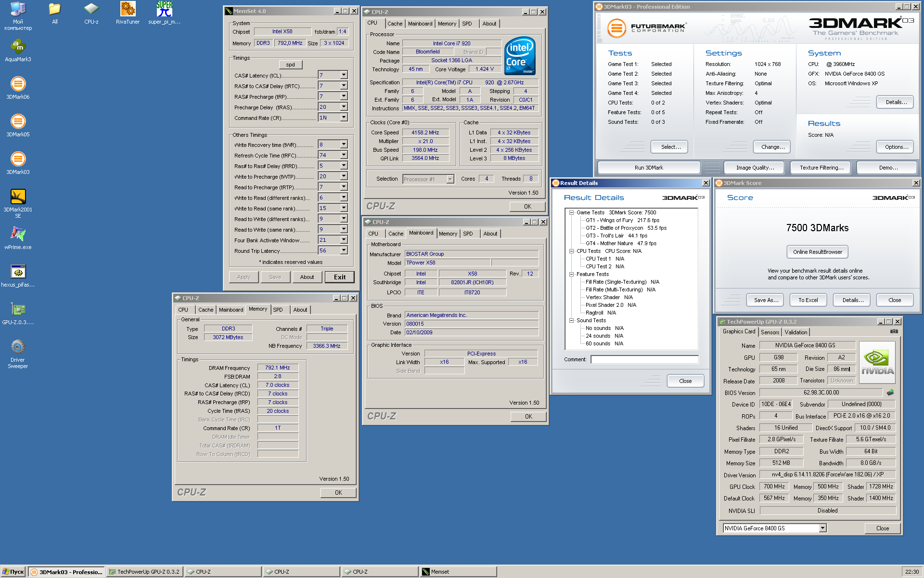The height and width of the screenshot is (578, 924).
Task: Close the Result Details window button
Action: coord(685,381)
